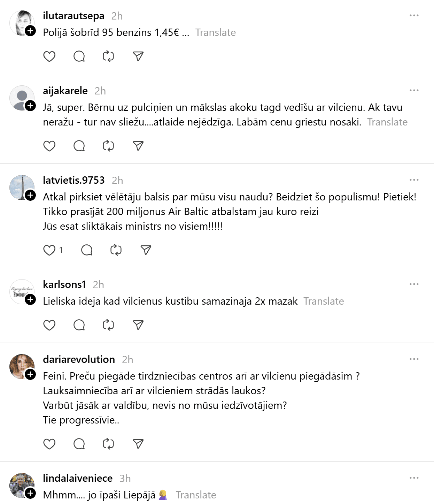
Task: Follow latvietis.9753 via avatar plus badge
Action: [x=31, y=195]
